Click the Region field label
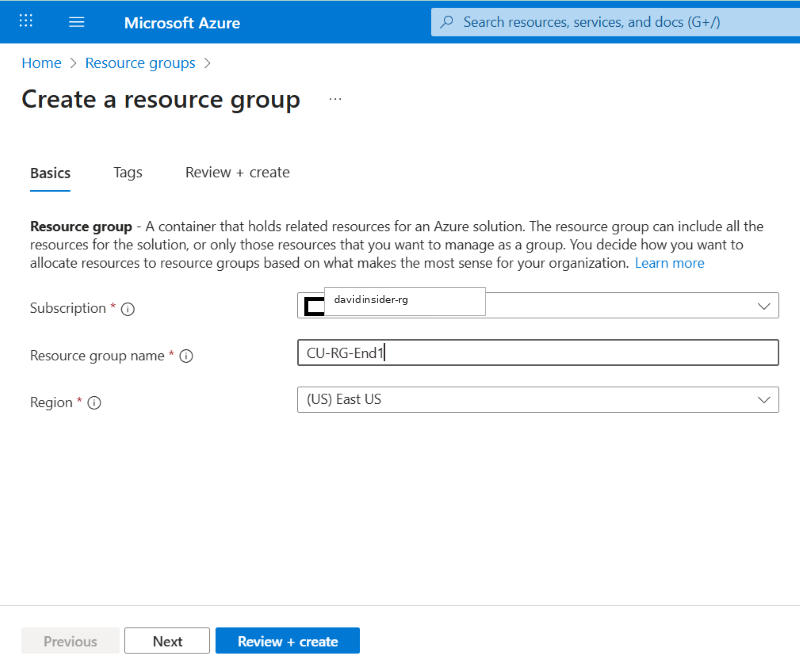 click(x=51, y=402)
